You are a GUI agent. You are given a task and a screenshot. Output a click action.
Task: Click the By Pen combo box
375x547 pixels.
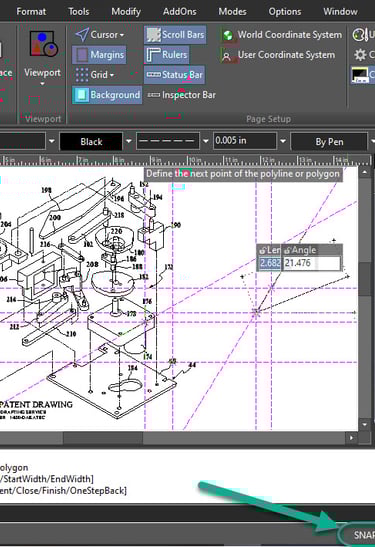click(x=329, y=142)
